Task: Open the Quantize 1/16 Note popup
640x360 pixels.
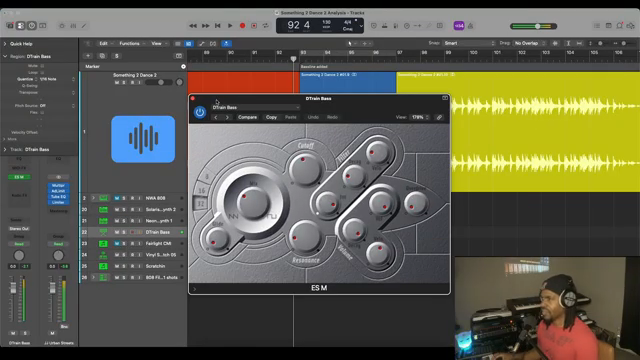Action: [57, 79]
